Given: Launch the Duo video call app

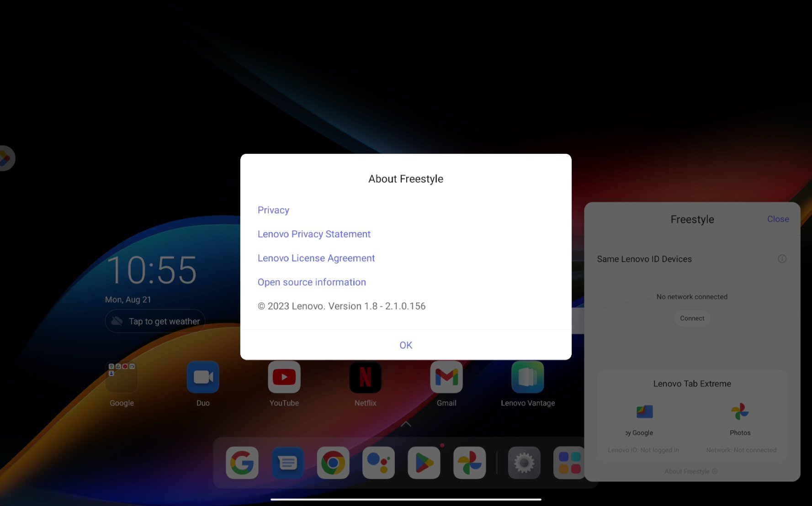Looking at the screenshot, I should tap(203, 377).
